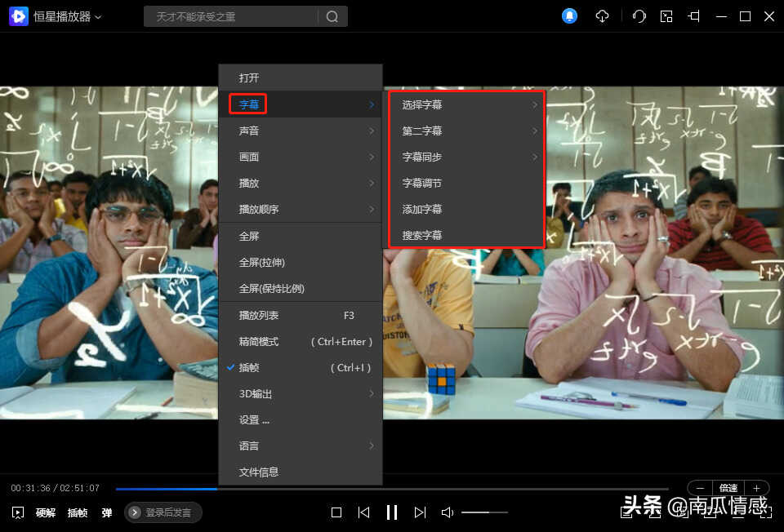Open the 声音 menu entry
Viewport: 784px width, 532px height.
[301, 131]
